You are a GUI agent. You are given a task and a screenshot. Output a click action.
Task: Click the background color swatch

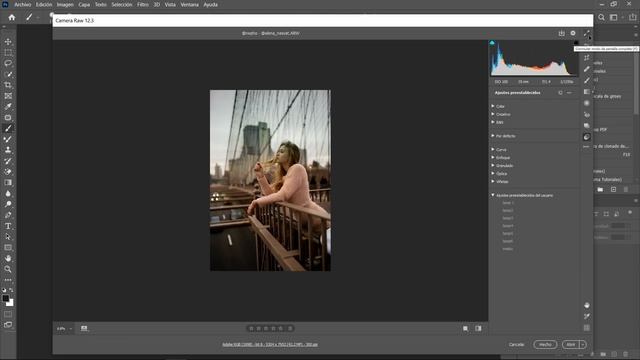(11, 303)
